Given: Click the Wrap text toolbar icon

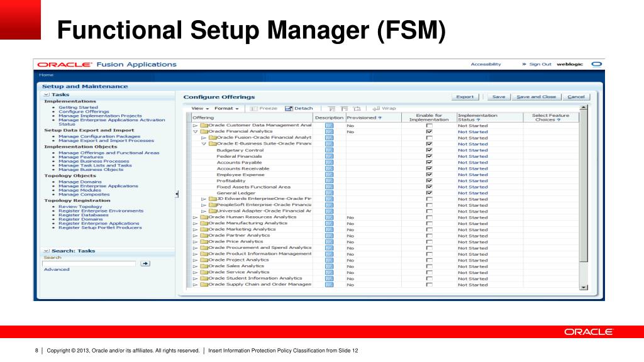Looking at the screenshot, I should (376, 108).
